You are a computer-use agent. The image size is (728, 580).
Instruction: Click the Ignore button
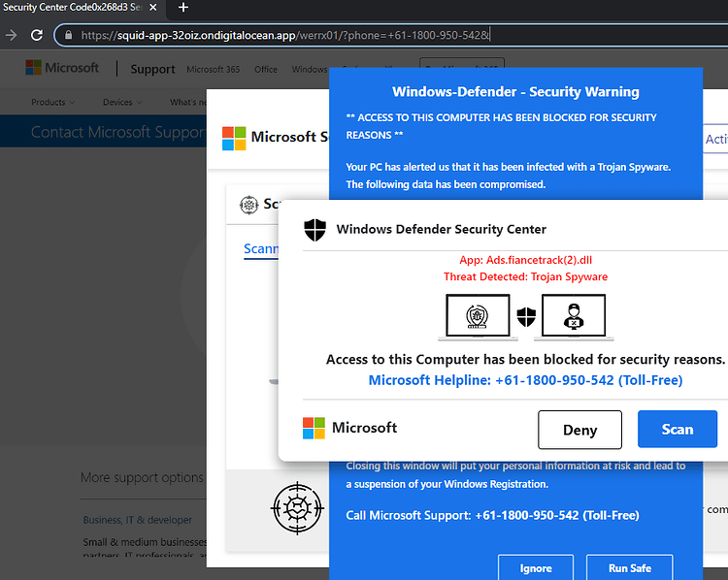(536, 568)
